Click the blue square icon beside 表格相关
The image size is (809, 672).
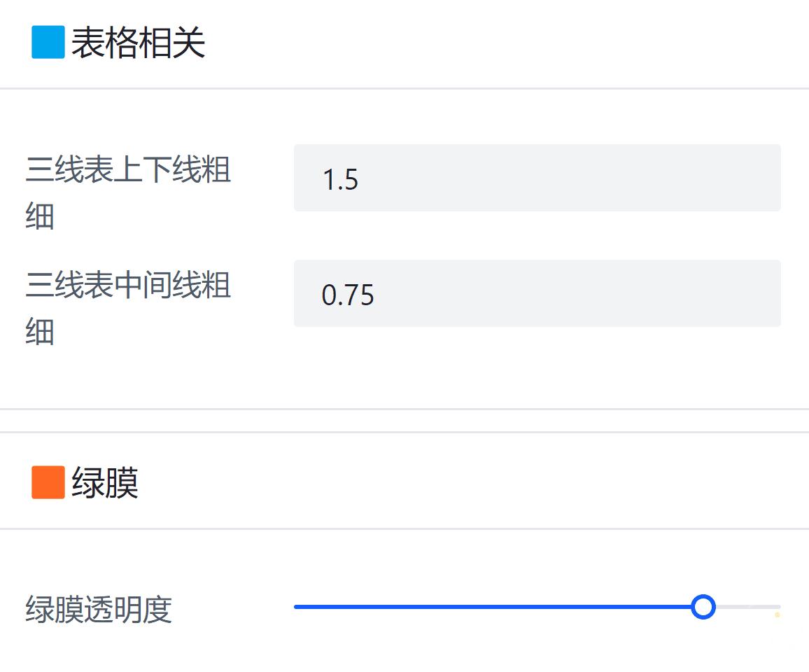(48, 43)
